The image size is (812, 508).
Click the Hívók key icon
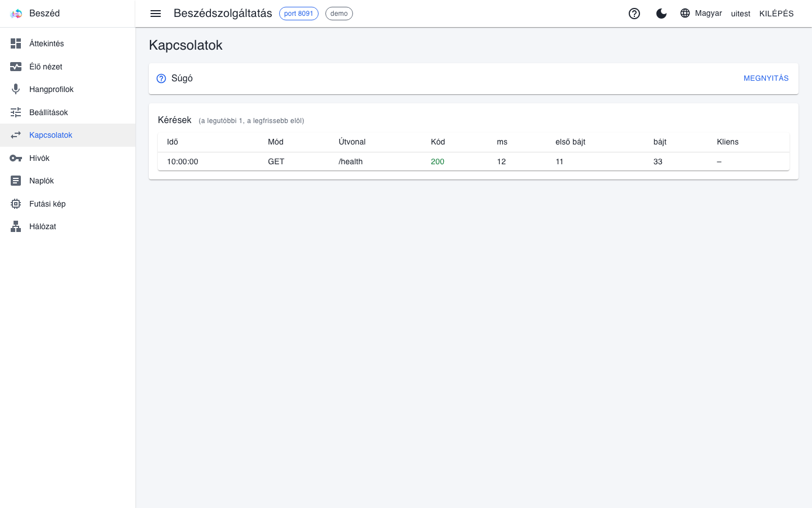pos(16,158)
